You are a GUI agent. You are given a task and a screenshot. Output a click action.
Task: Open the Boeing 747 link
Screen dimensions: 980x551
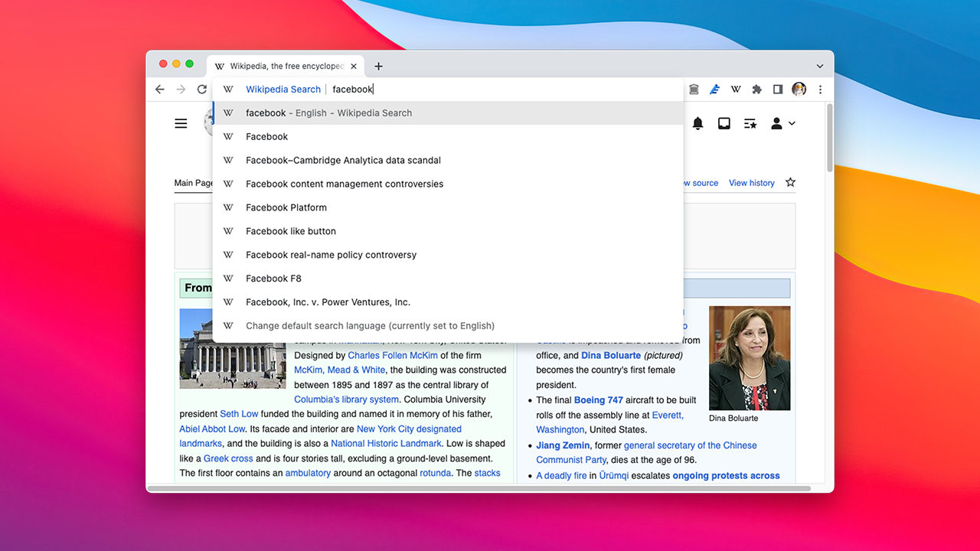click(599, 399)
